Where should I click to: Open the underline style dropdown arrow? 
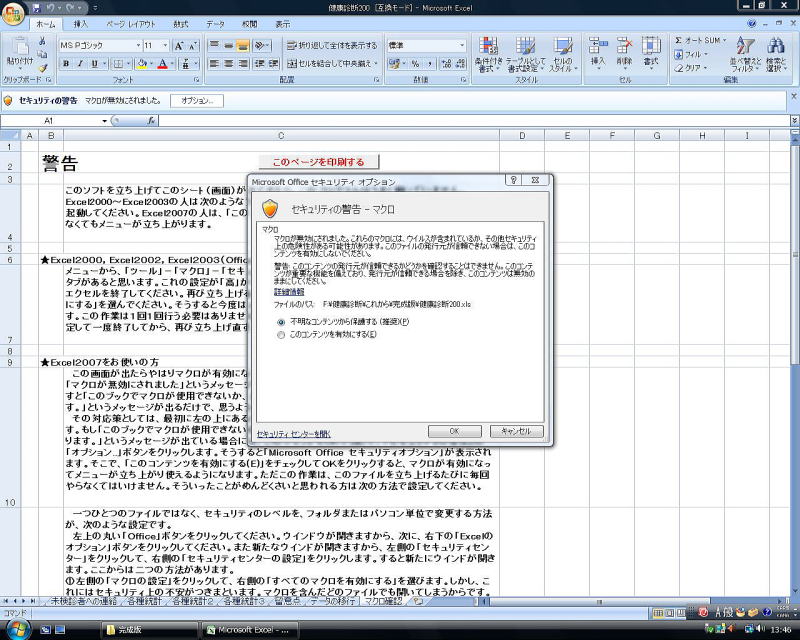coord(105,64)
